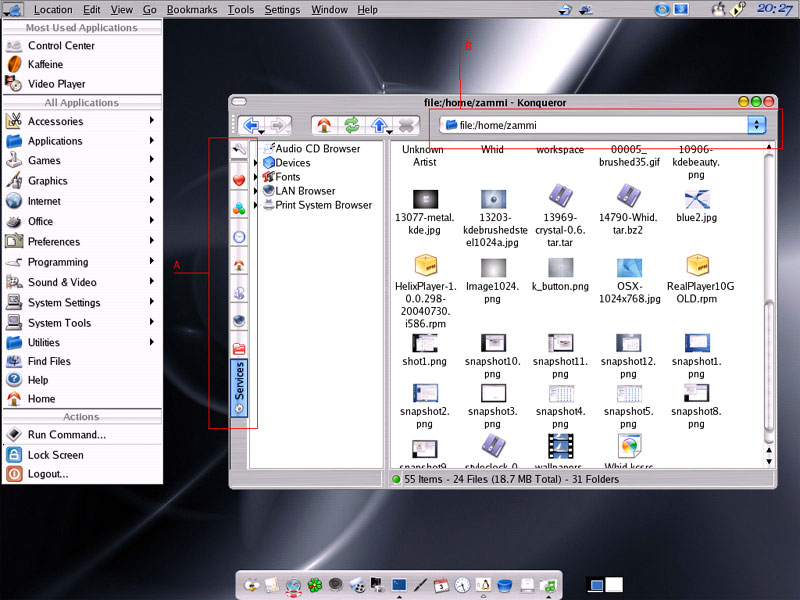800x600 pixels.
Task: Select the RealPlayer10GOLD.rpm package icon
Action: point(697,265)
